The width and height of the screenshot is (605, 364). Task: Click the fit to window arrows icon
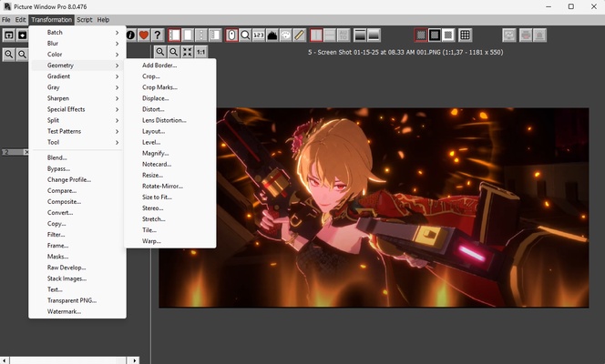[188, 52]
